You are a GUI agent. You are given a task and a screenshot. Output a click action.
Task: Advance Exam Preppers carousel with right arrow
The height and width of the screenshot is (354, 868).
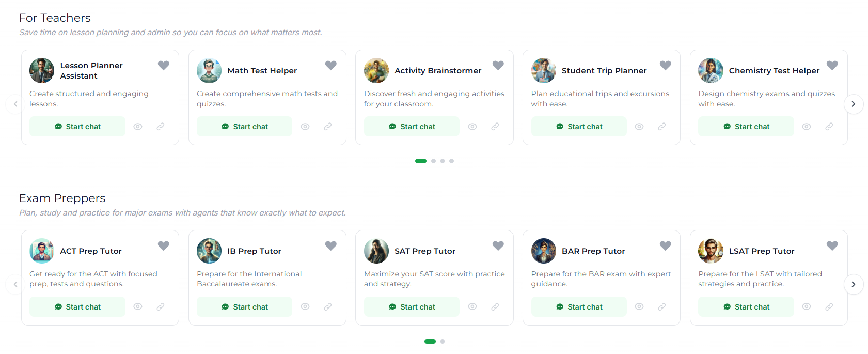pos(854,284)
